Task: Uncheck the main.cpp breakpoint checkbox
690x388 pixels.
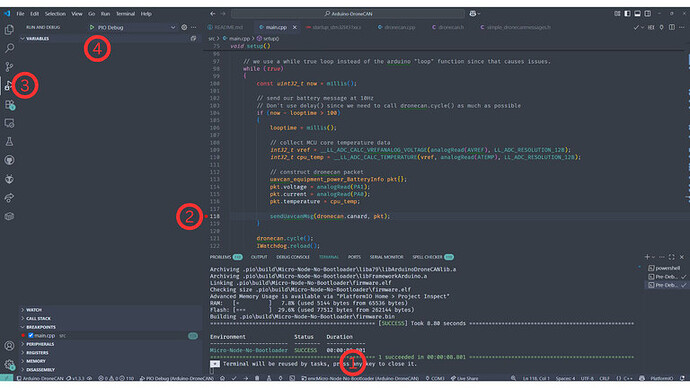Action: coord(31,335)
